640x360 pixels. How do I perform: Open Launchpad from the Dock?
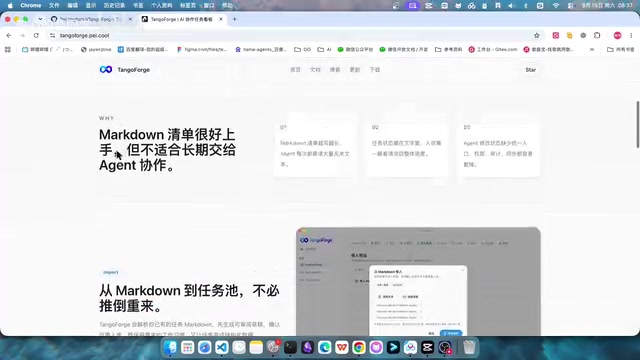(187, 347)
